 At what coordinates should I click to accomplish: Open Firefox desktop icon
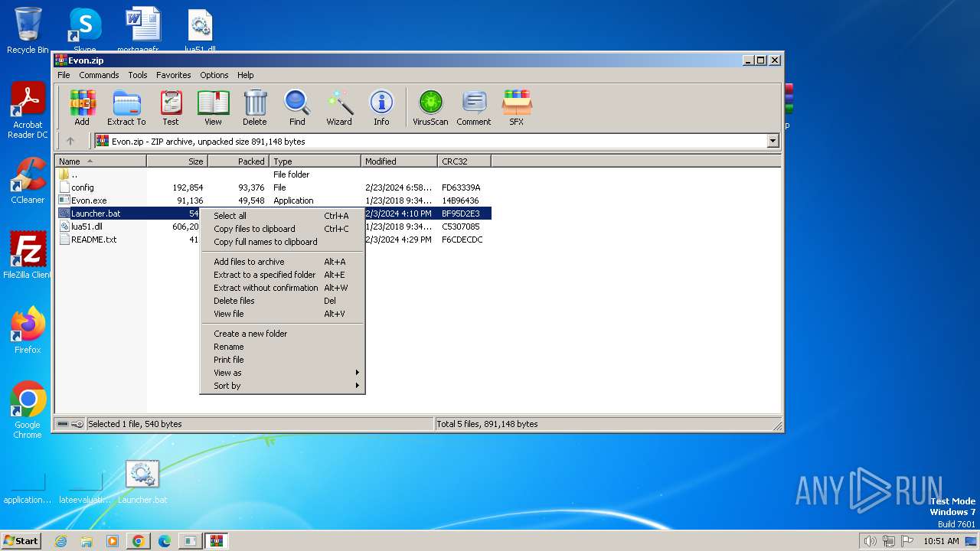click(x=28, y=331)
